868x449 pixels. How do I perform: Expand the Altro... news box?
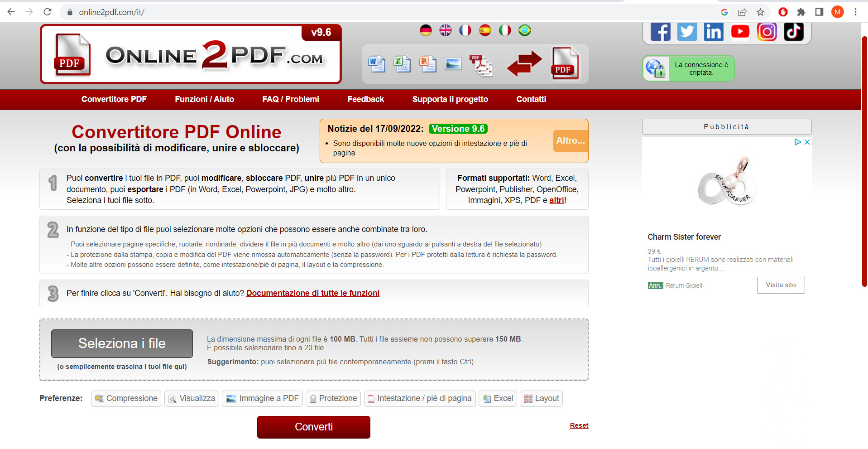pos(570,141)
